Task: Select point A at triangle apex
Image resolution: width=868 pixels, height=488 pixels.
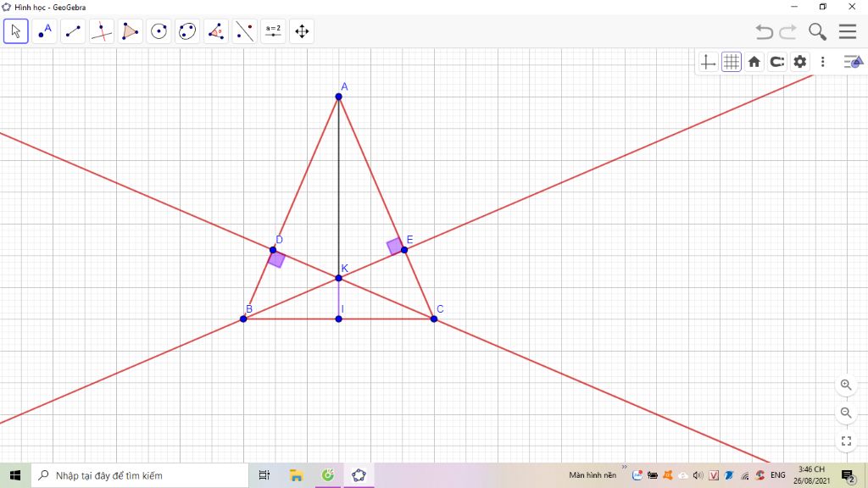Action: [x=339, y=97]
